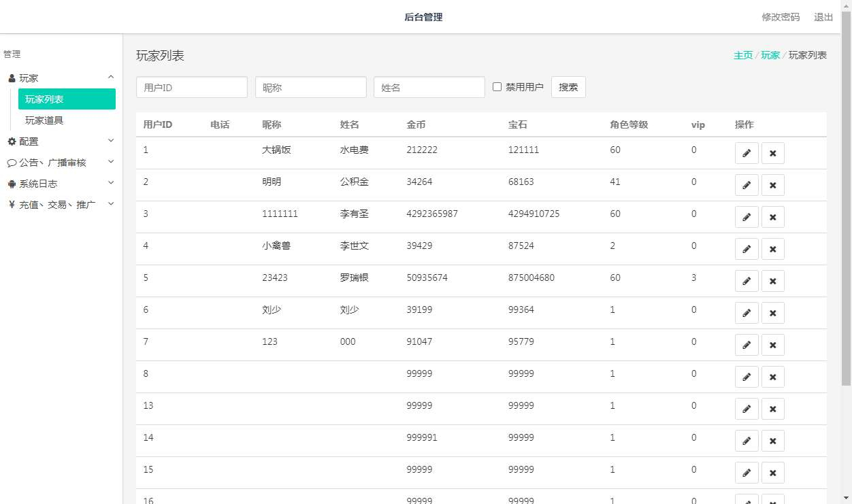Click the 宝石 column header
This screenshot has height=504, width=852.
[518, 124]
